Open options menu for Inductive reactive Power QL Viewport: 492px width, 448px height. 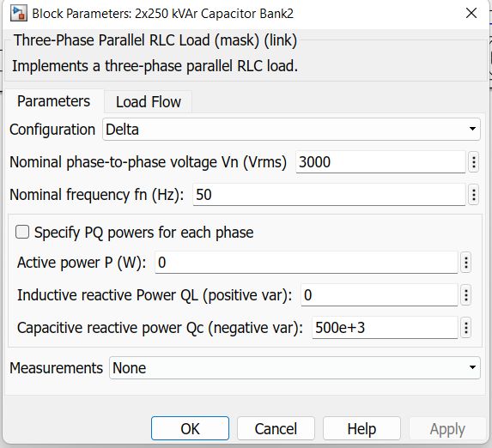tap(466, 295)
